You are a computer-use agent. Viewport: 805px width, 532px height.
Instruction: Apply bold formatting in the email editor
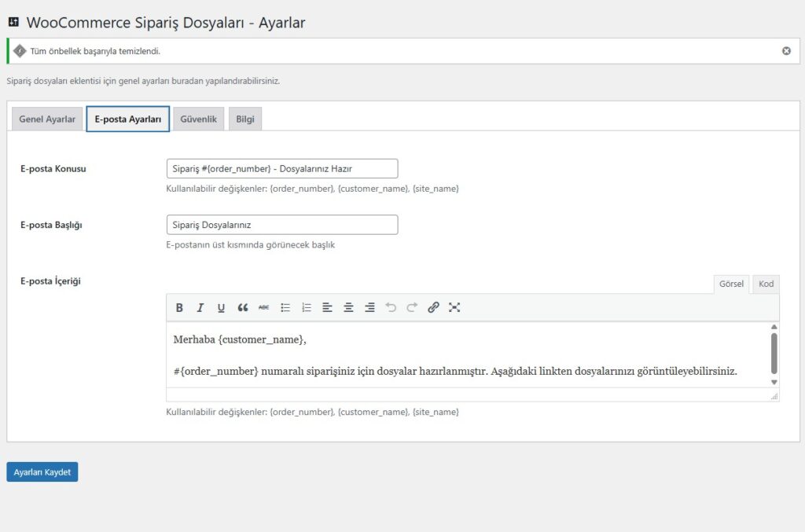(179, 307)
